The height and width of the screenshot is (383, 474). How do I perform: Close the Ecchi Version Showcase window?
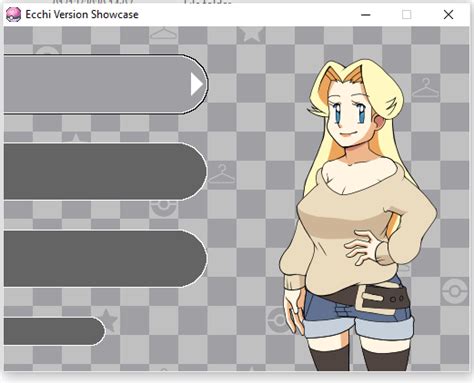(448, 15)
